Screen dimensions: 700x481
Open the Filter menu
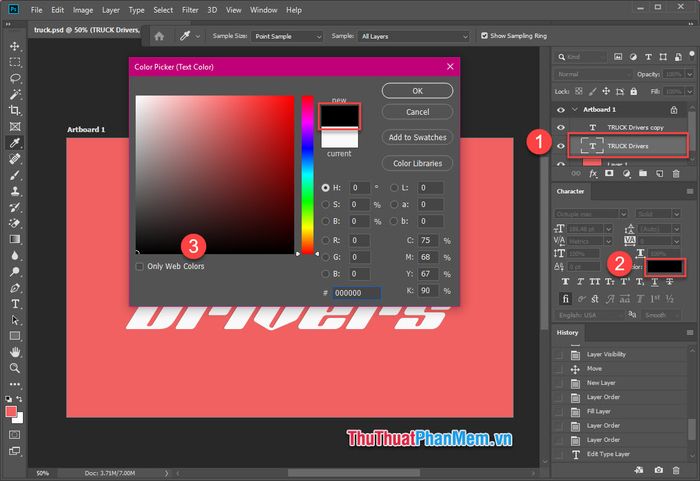tap(190, 10)
